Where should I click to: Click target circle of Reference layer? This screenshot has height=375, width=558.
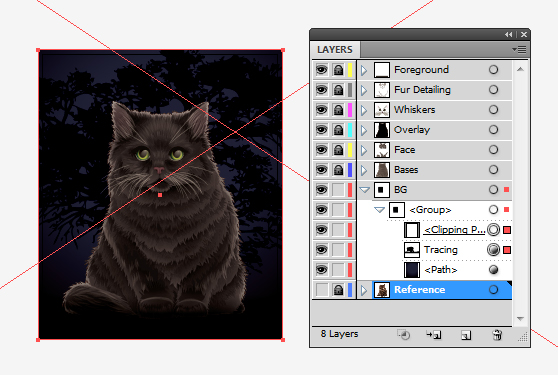click(x=493, y=290)
